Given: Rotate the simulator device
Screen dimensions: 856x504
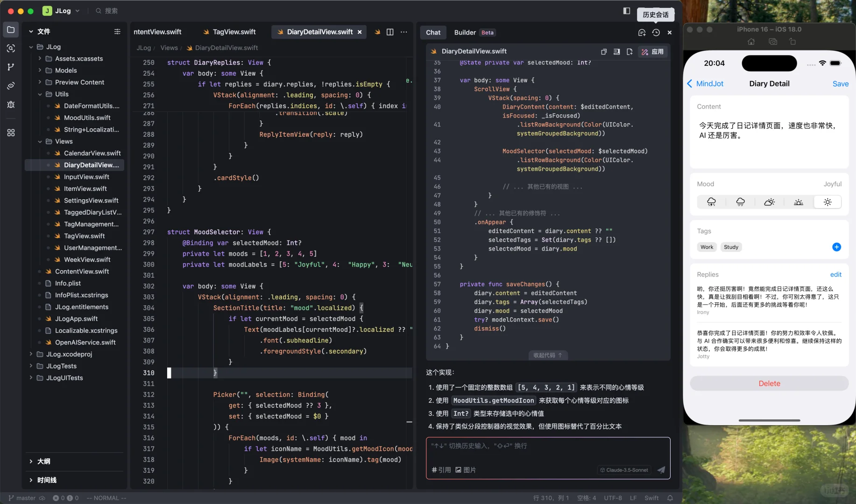Looking at the screenshot, I should [x=792, y=42].
